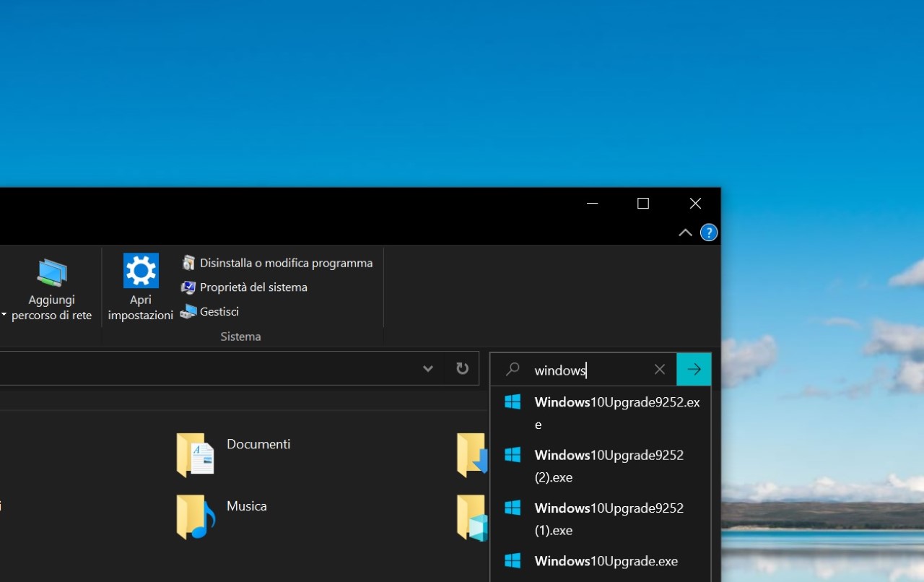Select Disinstalla o modifica programma
This screenshot has height=582, width=924.
tap(277, 263)
